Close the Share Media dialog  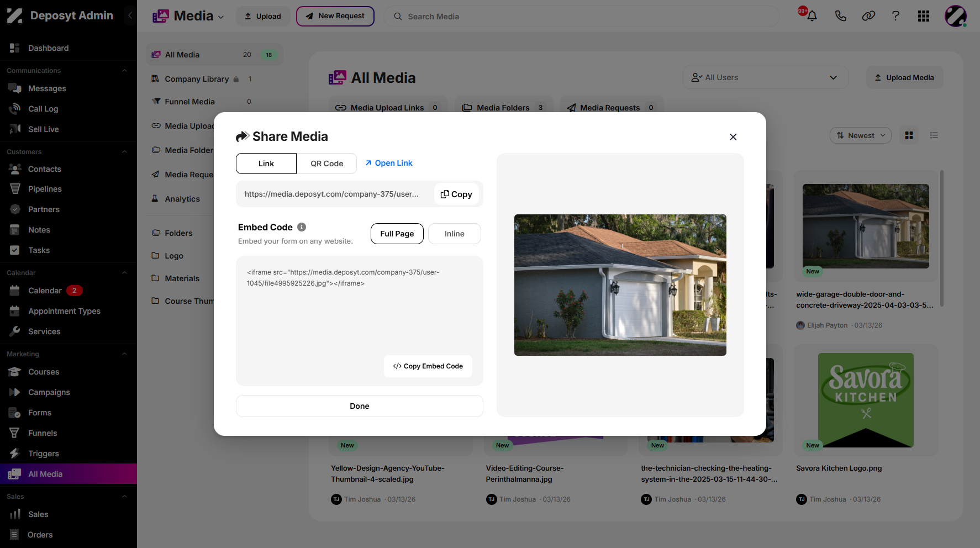click(733, 137)
